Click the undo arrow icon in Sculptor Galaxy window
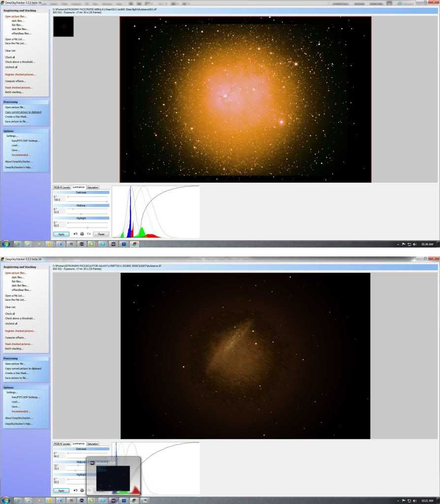This screenshot has height=504, width=440. [x=75, y=491]
